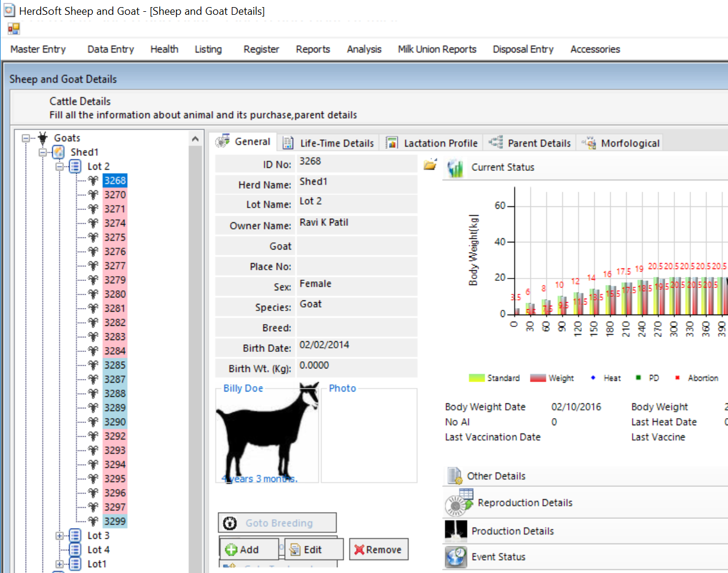Click the tree panel scroll up arrow

pyautogui.click(x=195, y=138)
